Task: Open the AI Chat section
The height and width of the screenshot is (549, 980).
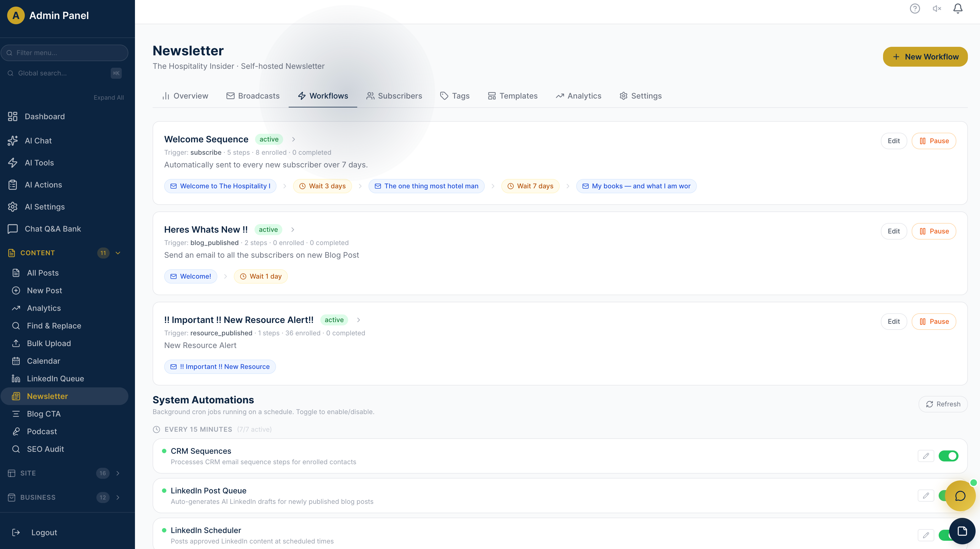Action: [39, 141]
